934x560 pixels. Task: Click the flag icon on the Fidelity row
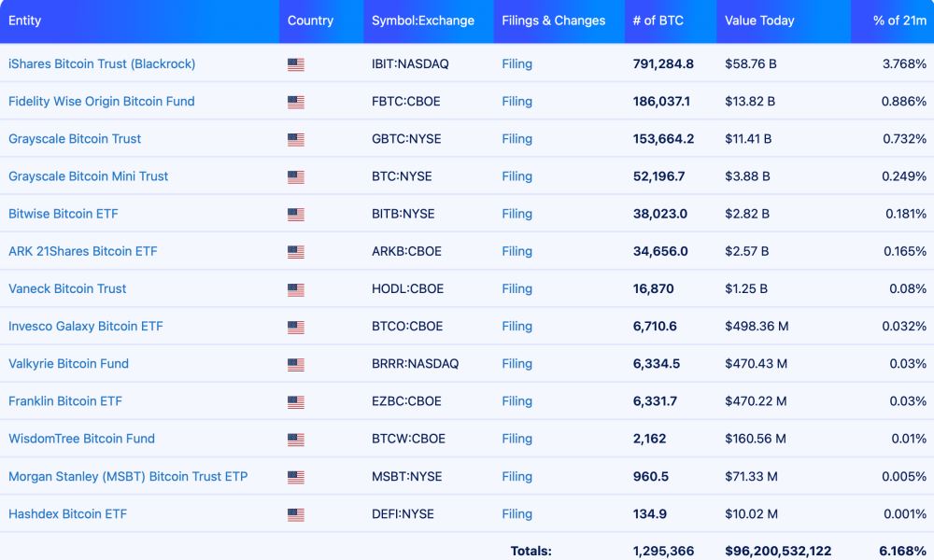pos(296,101)
